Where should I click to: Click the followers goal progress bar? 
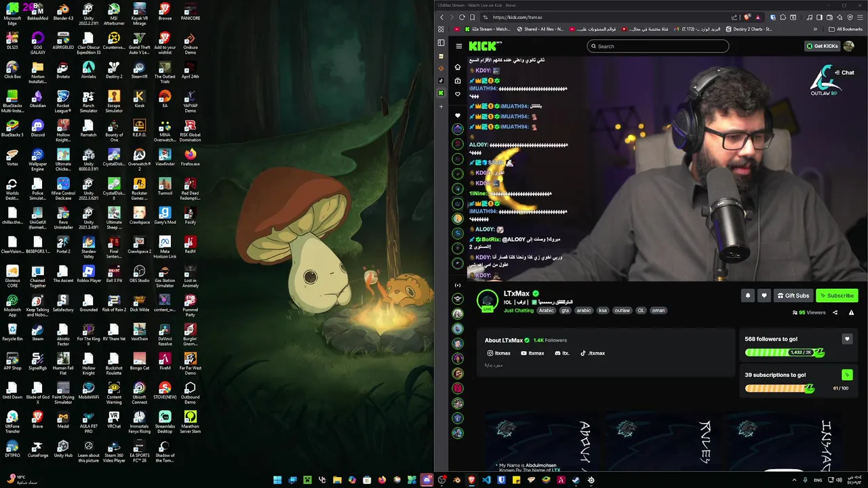coord(785,352)
